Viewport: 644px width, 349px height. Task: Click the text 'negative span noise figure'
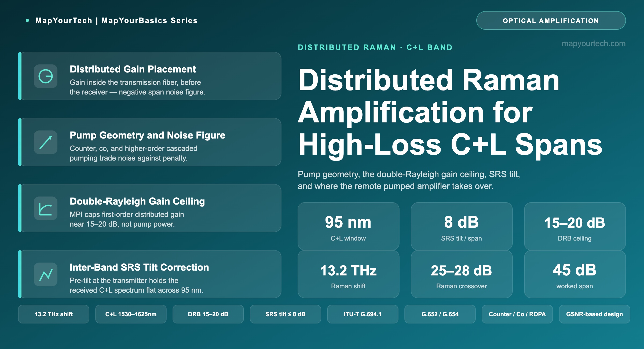pyautogui.click(x=162, y=92)
